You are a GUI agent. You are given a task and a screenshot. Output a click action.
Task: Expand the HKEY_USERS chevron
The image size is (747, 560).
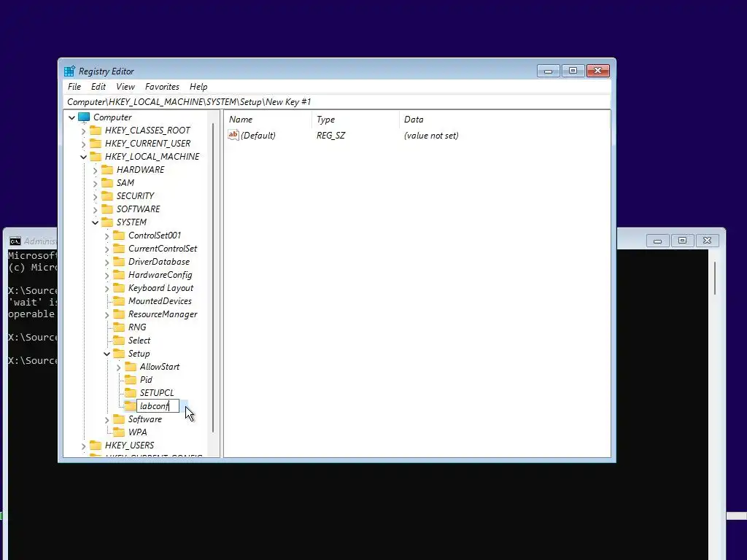83,446
